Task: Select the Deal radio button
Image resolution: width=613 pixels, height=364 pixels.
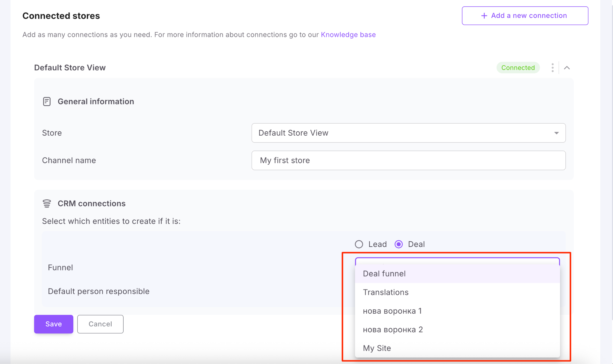Action: tap(399, 244)
